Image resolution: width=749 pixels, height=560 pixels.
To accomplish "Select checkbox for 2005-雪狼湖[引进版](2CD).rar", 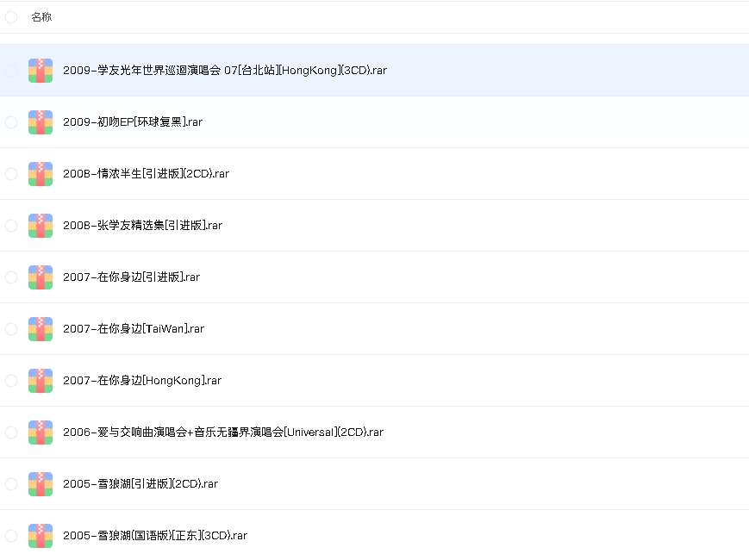I will (11, 484).
